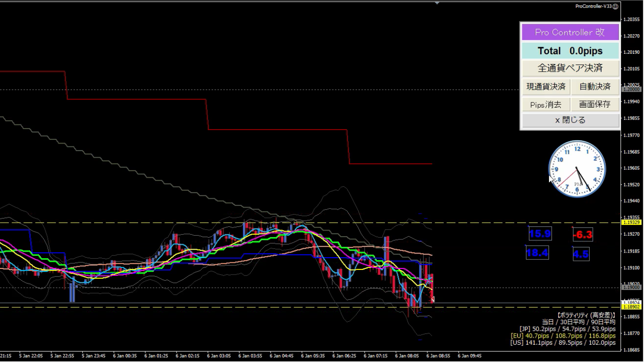Click the 6 Jan 08:55 time axis label
Screen dimensions: 644x362
438,356
